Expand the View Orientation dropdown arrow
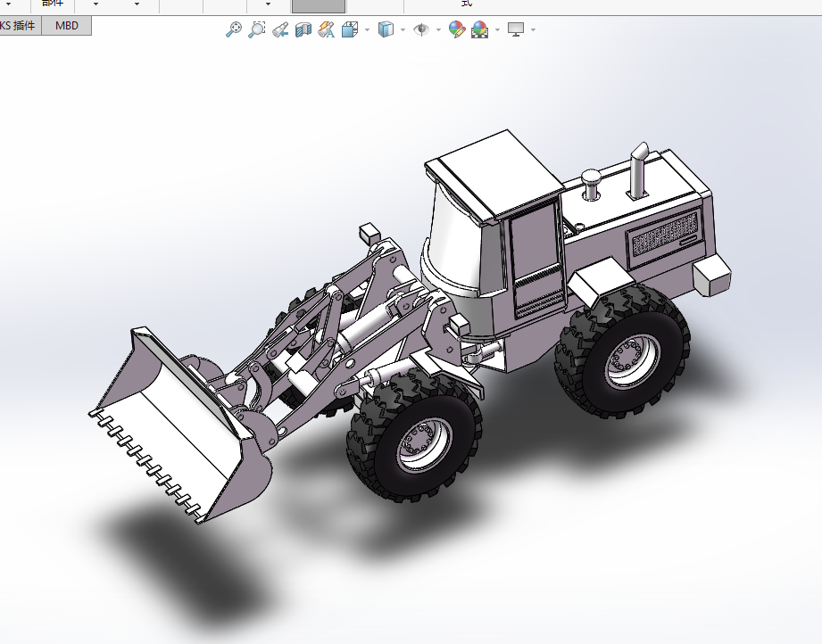 [367, 29]
